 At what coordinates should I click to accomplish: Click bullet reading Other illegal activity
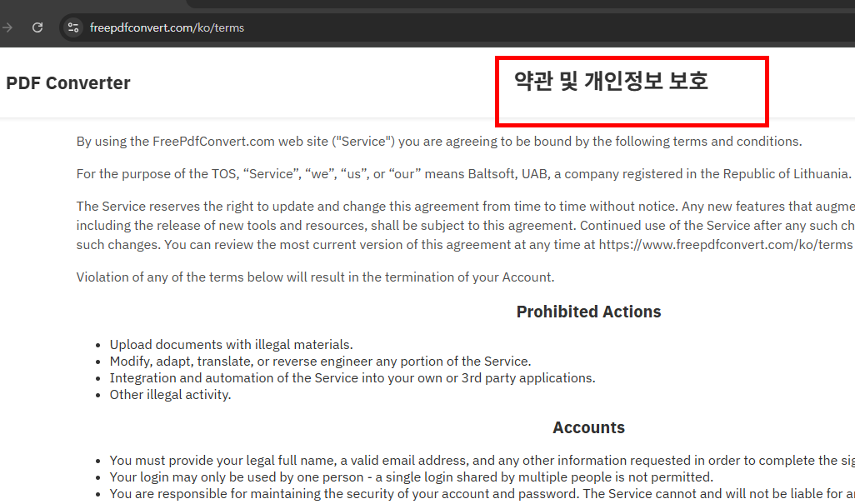[x=169, y=394]
